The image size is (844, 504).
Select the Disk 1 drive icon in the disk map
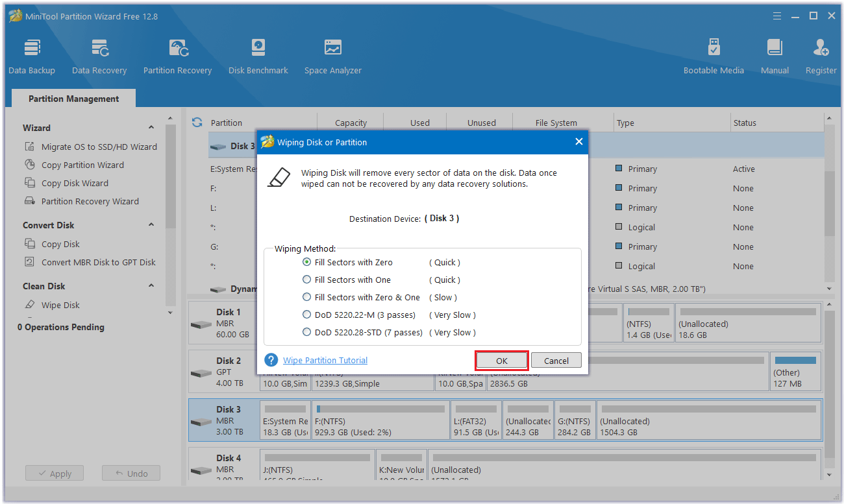tap(201, 324)
